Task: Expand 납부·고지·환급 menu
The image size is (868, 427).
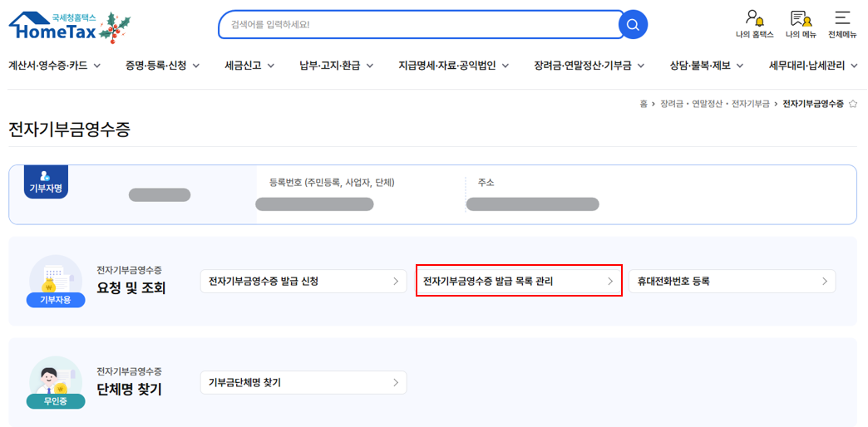Action: coord(337,66)
